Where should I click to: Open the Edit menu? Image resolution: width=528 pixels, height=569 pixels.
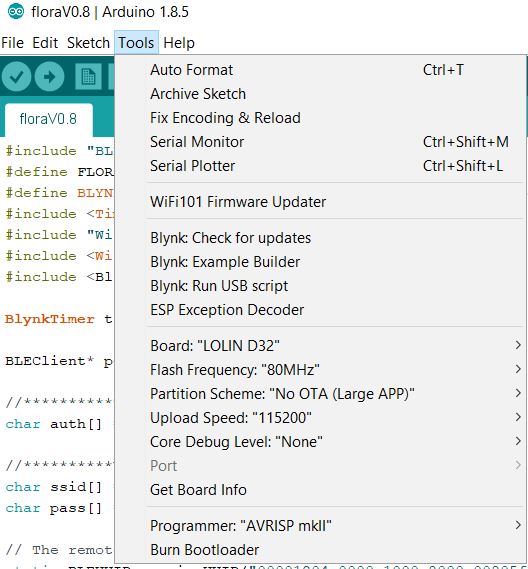tap(45, 42)
